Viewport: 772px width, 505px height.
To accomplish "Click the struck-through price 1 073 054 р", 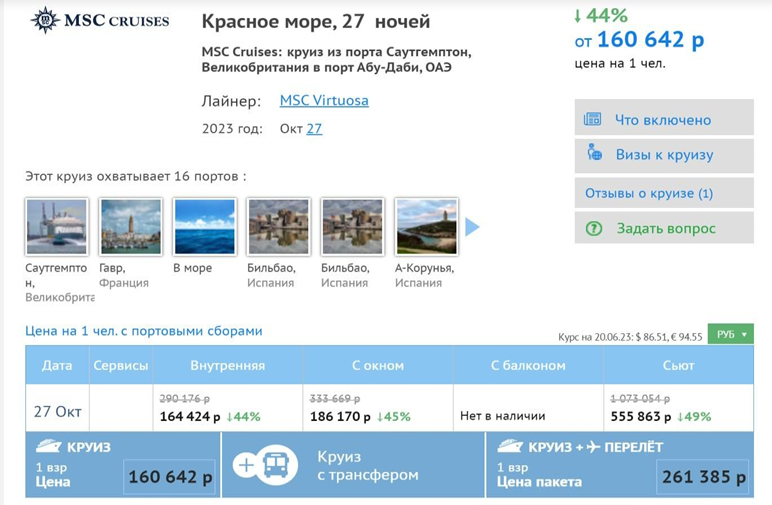I will (x=640, y=398).
